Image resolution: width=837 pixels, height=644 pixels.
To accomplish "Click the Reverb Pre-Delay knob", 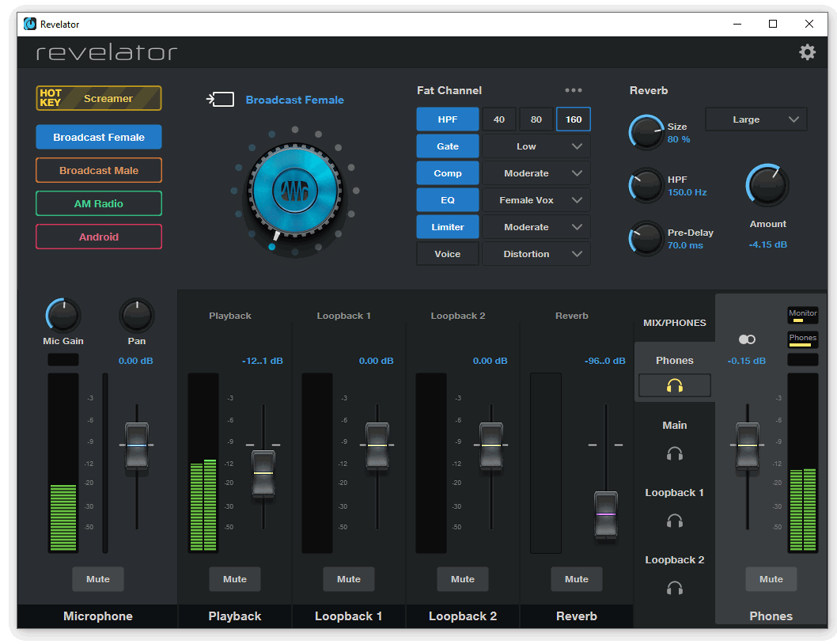I will click(646, 238).
